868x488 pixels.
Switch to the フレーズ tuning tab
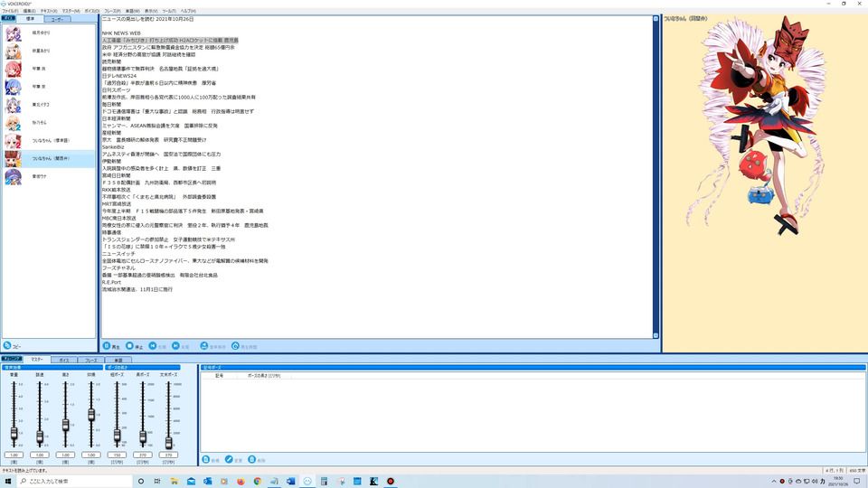click(90, 361)
